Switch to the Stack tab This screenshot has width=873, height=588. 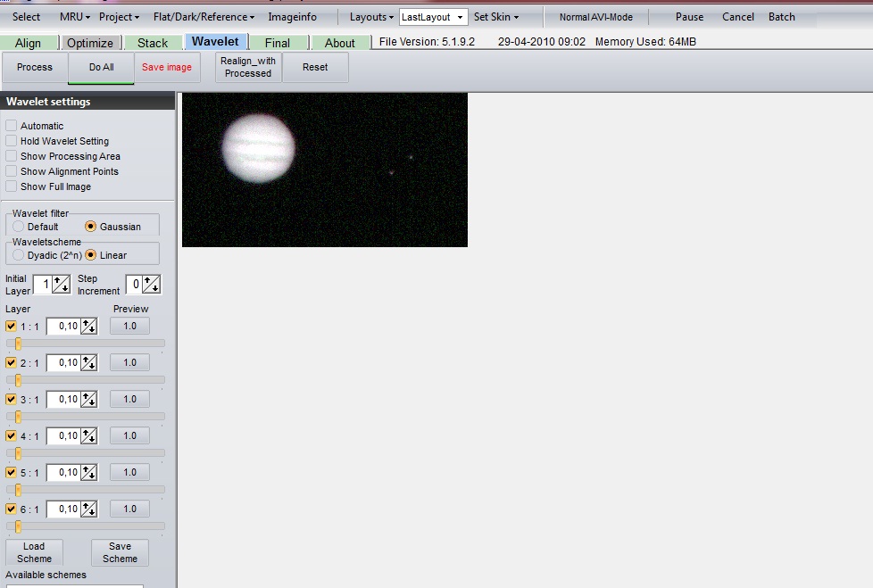[153, 43]
